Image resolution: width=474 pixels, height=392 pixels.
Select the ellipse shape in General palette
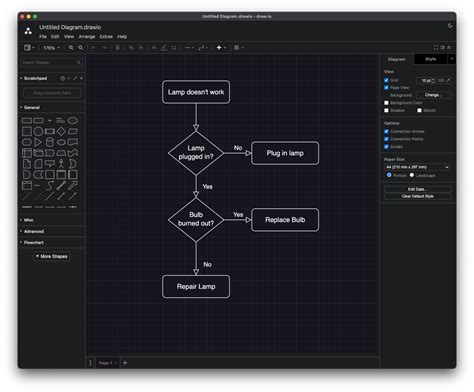click(73, 121)
